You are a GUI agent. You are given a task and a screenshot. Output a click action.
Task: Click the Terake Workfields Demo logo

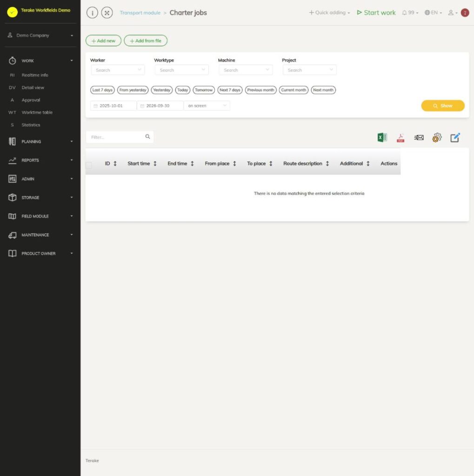pyautogui.click(x=13, y=12)
